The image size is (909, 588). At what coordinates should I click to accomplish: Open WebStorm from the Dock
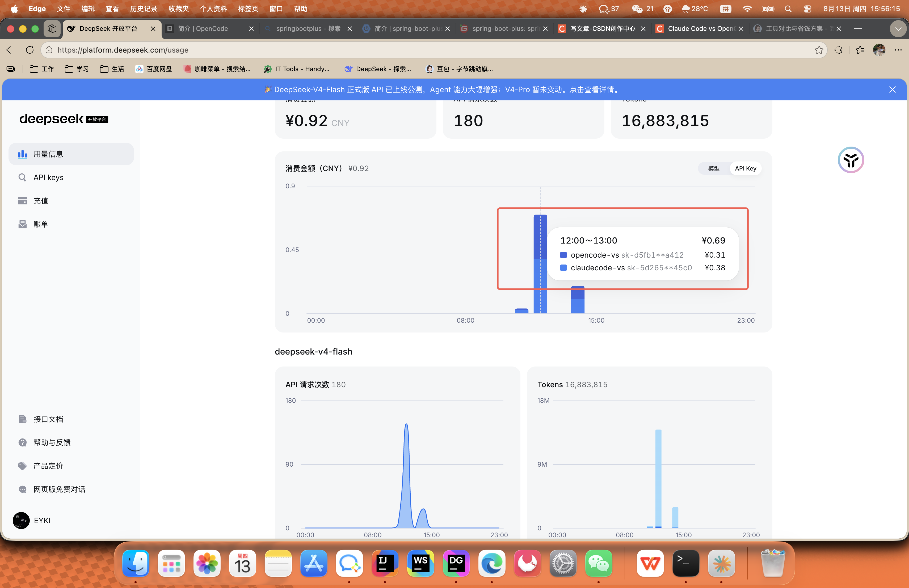tap(420, 563)
